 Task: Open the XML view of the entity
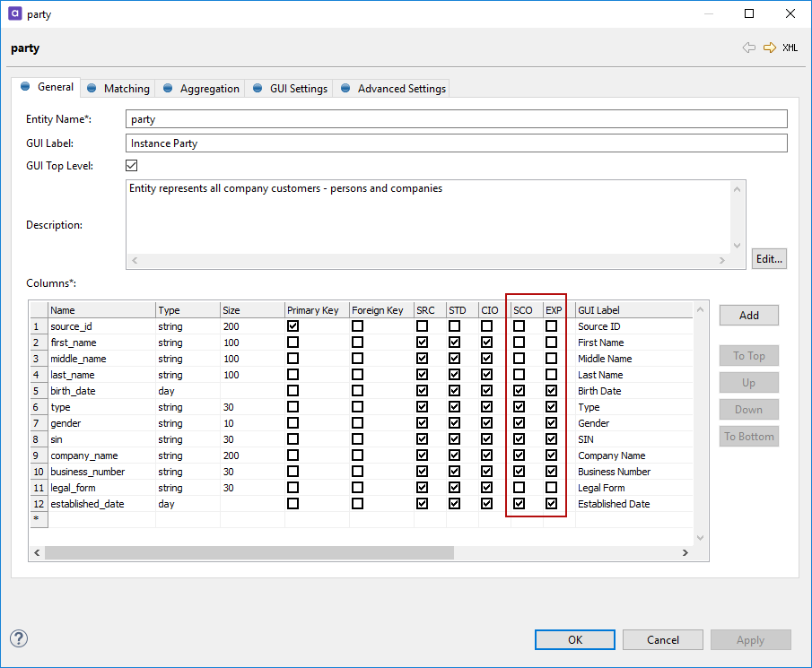pos(789,48)
